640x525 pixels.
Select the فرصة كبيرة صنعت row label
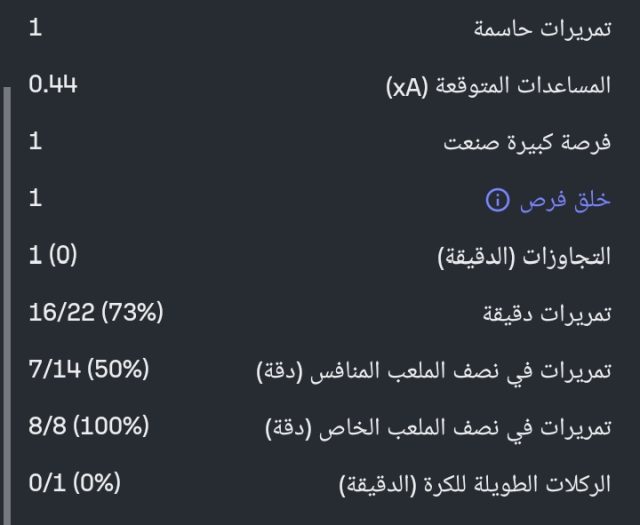click(527, 143)
